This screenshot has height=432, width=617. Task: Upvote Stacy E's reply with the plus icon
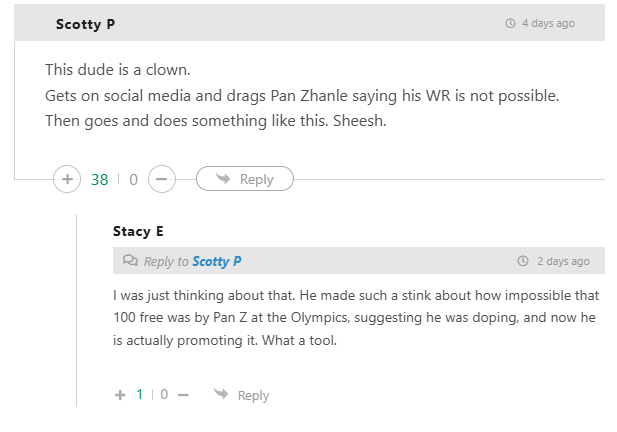120,395
